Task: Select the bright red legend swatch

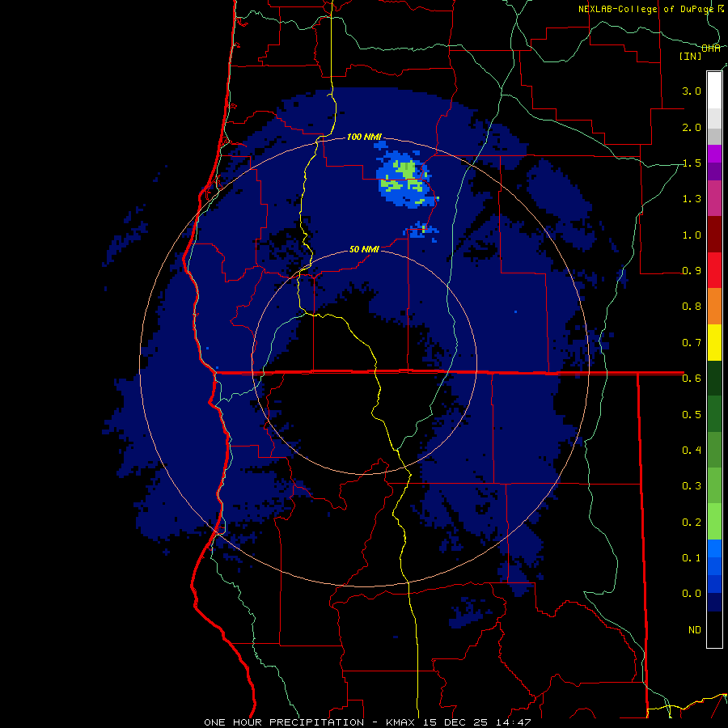Action: (x=714, y=270)
